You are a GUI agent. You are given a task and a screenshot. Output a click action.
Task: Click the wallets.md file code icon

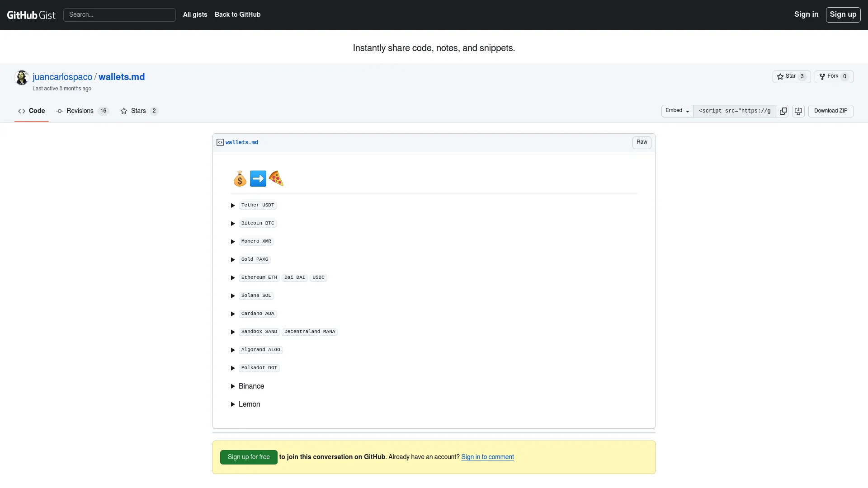220,142
